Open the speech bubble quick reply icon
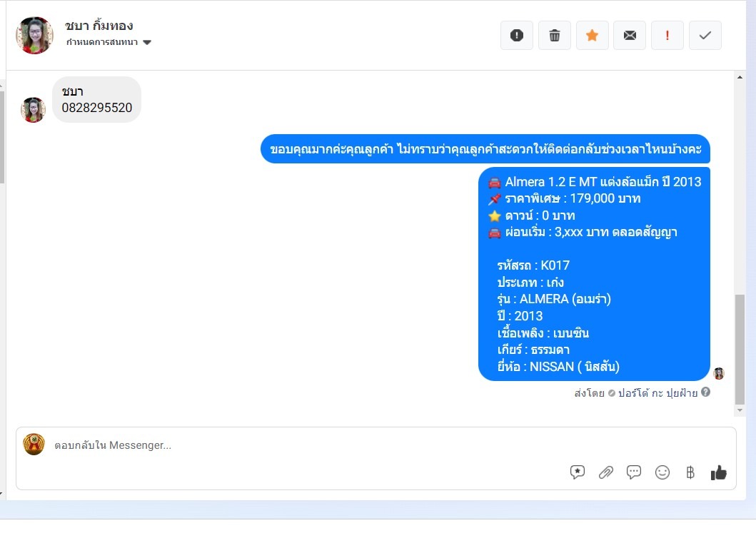The height and width of the screenshot is (538, 756). coord(633,472)
